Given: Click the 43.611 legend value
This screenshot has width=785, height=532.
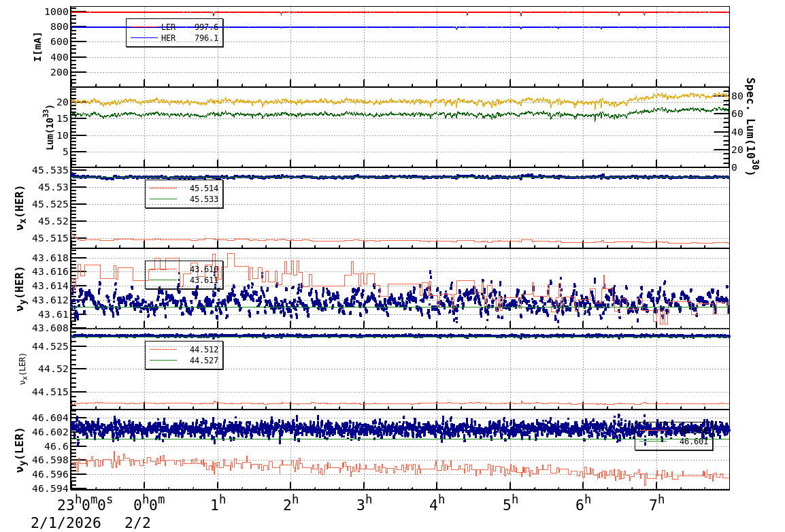Looking at the screenshot, I should coord(204,280).
